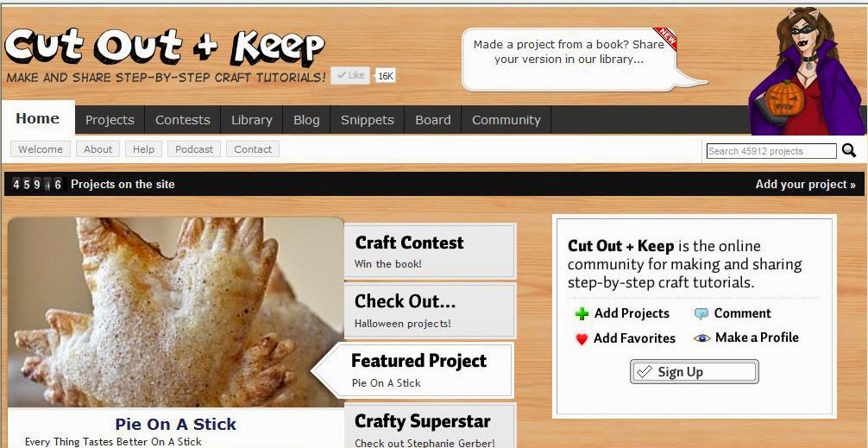Click the green plus Add Projects icon
The width and height of the screenshot is (868, 448).
582,314
